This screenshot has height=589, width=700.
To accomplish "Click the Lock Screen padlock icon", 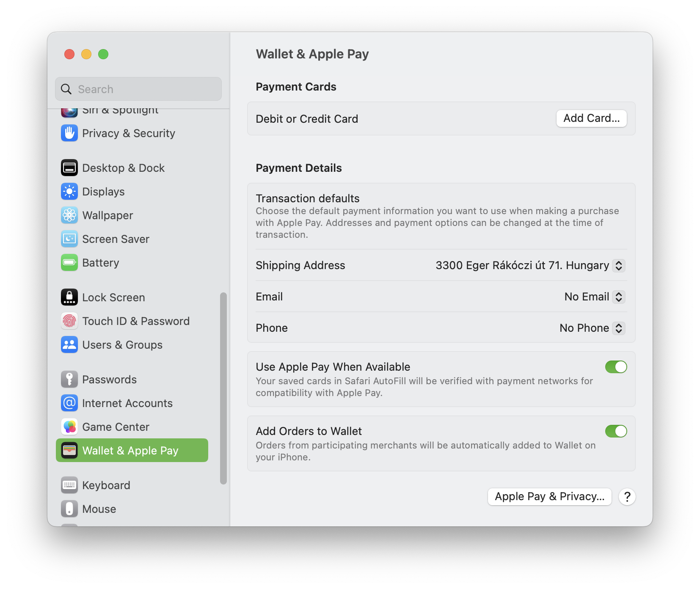I will point(69,297).
